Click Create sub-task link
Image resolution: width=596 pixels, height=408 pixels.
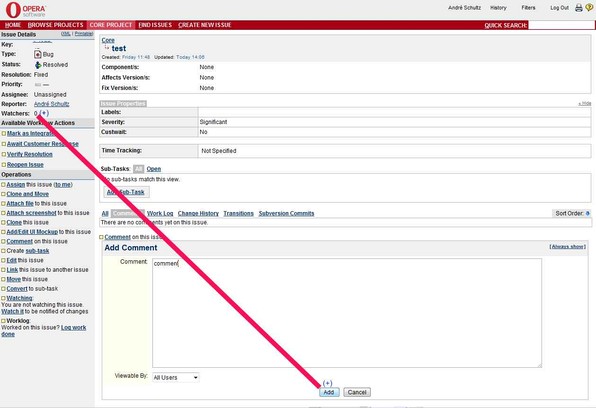[37, 251]
